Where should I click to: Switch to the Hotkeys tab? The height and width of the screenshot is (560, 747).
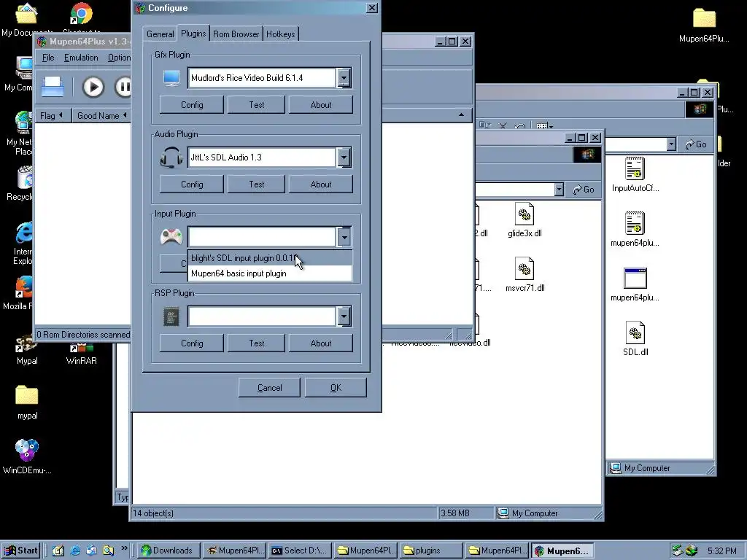coord(281,34)
